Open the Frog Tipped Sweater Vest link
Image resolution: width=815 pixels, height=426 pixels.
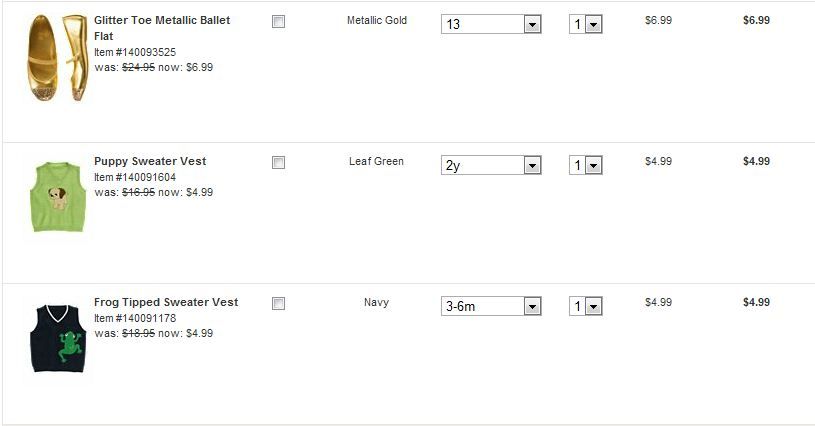point(166,302)
